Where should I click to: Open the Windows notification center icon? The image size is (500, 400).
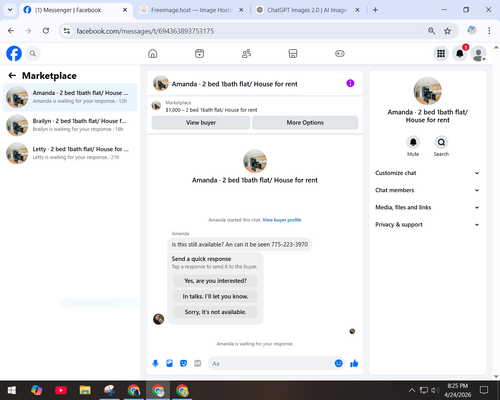pos(484,390)
